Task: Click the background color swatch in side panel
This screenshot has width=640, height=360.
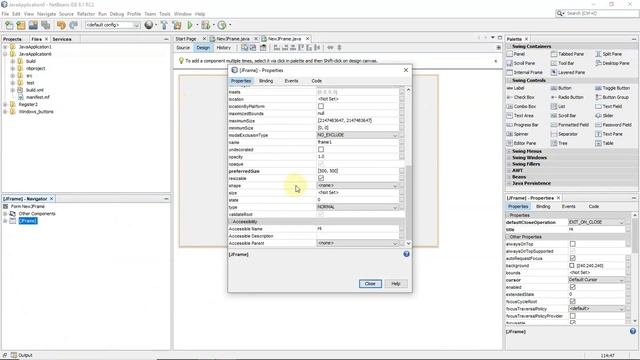Action: point(572,266)
